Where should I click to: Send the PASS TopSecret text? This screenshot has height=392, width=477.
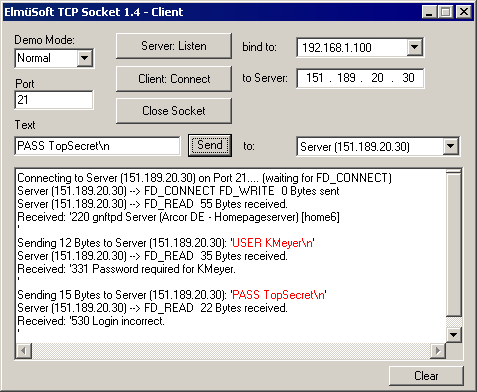coord(210,145)
